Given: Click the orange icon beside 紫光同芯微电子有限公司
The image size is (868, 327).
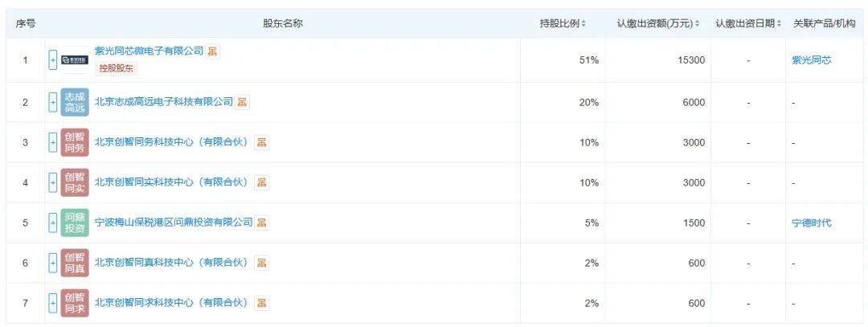Looking at the screenshot, I should [213, 51].
